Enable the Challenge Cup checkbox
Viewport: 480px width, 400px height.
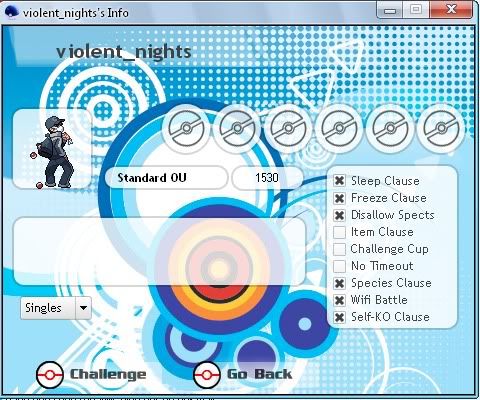point(339,249)
